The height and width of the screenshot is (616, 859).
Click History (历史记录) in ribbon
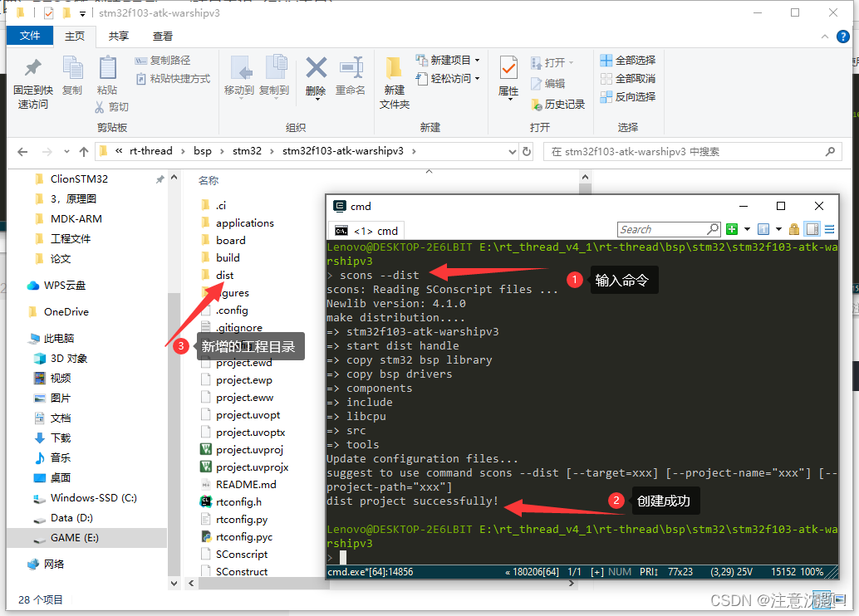(x=557, y=104)
